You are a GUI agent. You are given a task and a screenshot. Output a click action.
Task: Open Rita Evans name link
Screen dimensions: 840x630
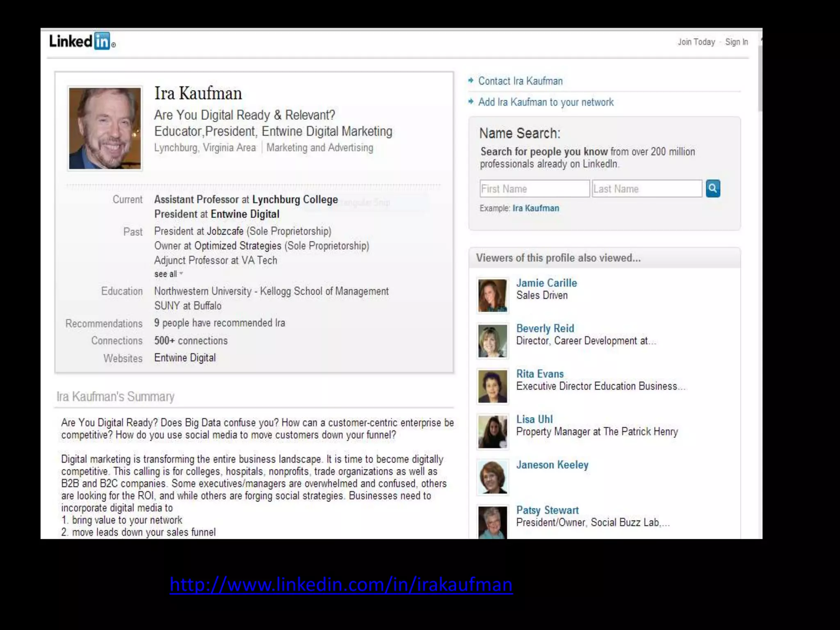pyautogui.click(x=540, y=374)
